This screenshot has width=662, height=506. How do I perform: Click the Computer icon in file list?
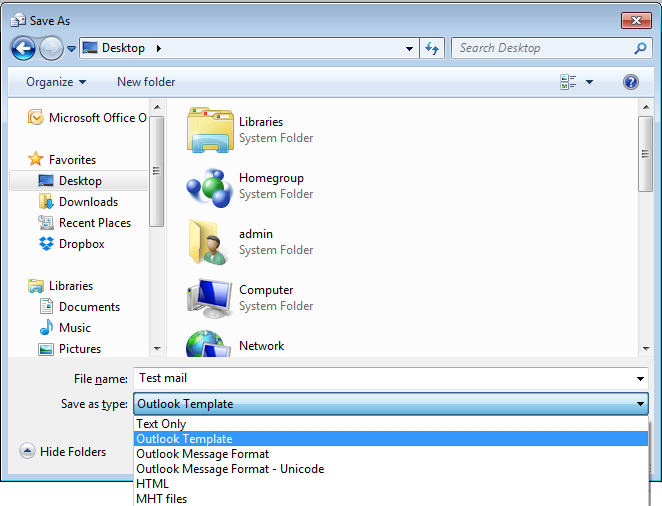[x=209, y=298]
